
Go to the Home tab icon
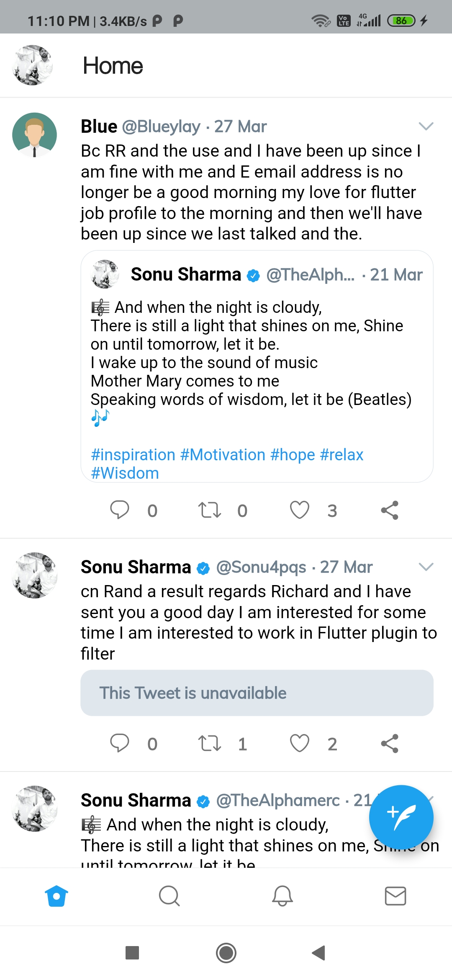56,896
